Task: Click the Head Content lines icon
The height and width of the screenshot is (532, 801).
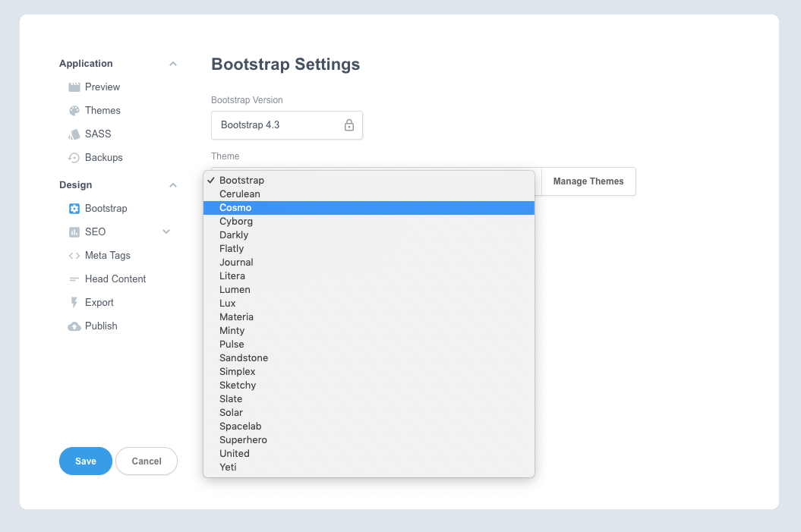Action: pos(74,279)
